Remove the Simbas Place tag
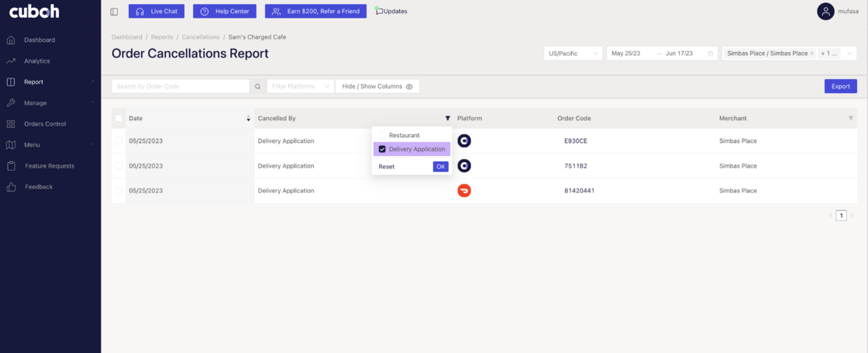868x353 pixels. [811, 54]
